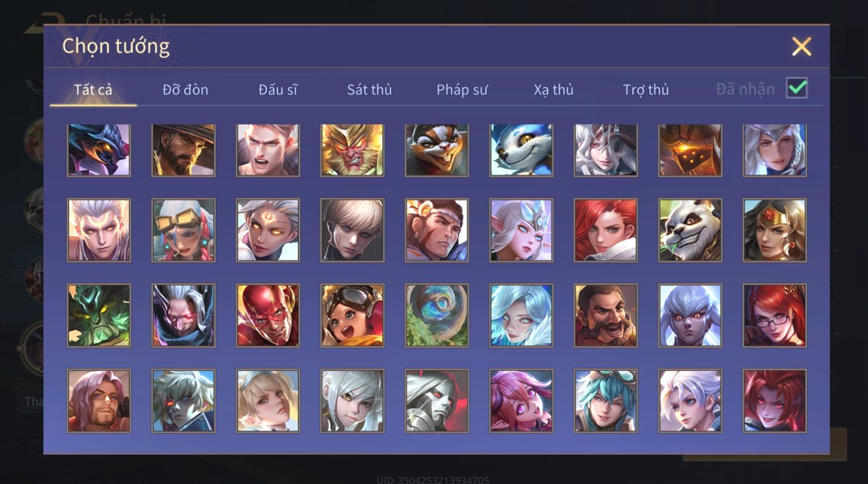
Task: Select the golden Monkey King hero
Action: (352, 149)
